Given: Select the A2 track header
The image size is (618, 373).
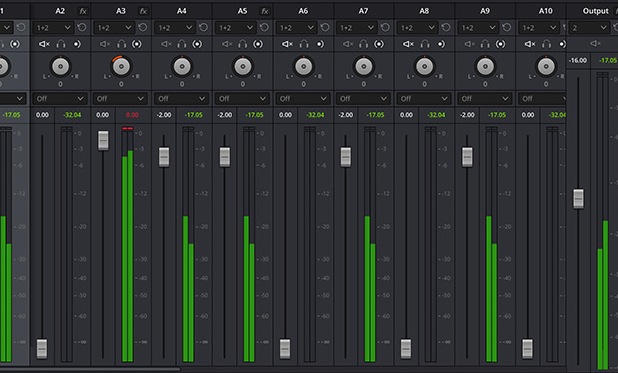Looking at the screenshot, I should [x=60, y=11].
